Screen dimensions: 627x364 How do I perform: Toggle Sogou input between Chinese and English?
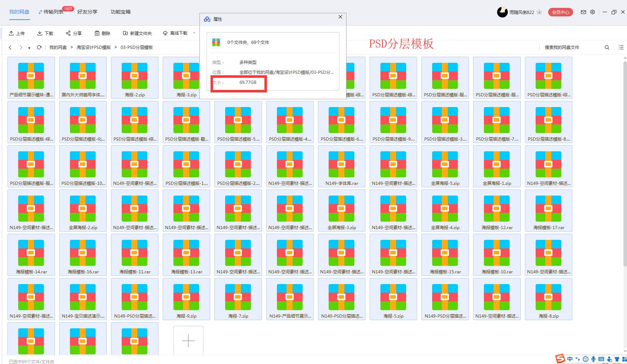coord(570,359)
